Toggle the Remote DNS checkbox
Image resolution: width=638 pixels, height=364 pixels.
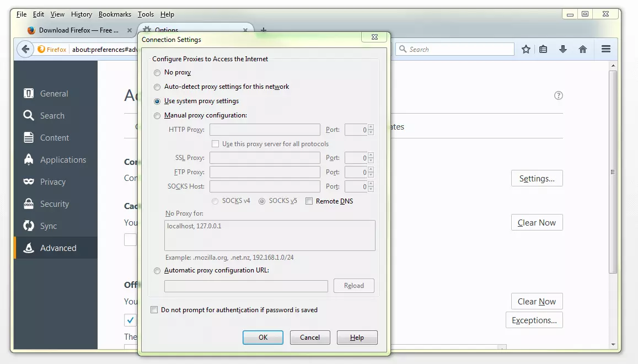309,201
